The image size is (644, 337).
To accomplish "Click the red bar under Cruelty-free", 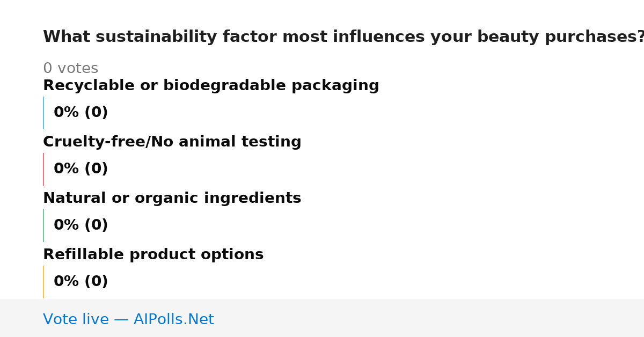I will point(43,169).
